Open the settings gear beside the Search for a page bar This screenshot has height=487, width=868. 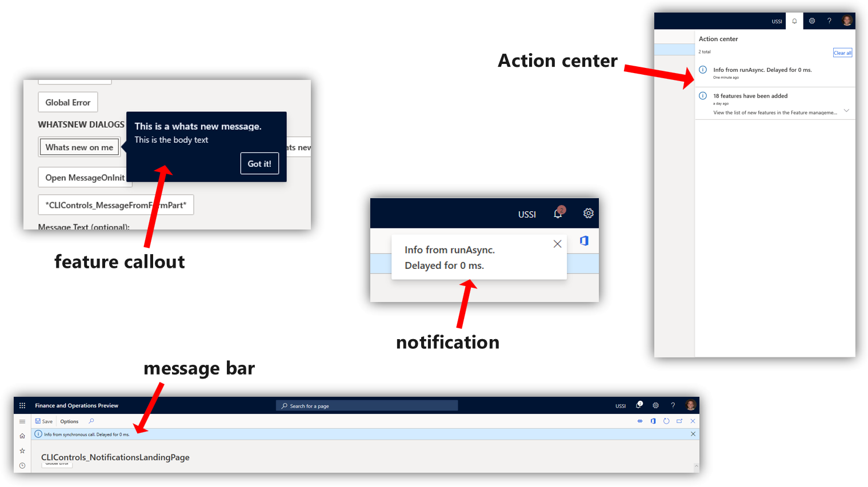point(656,405)
